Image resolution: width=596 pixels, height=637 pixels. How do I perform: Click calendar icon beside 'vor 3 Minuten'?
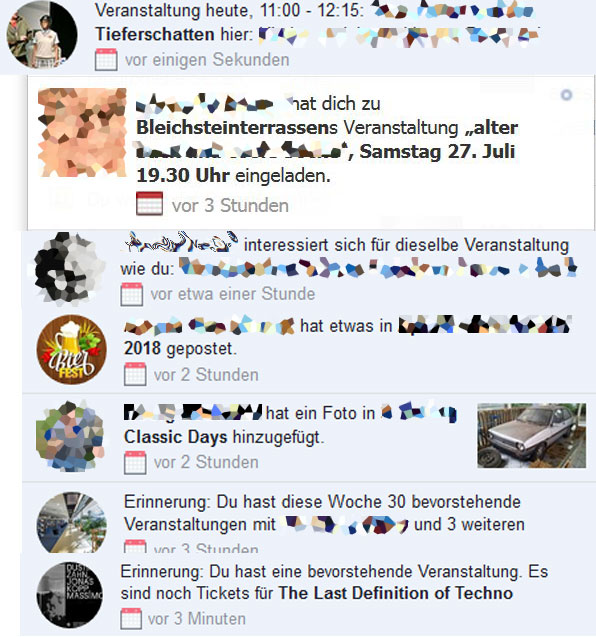(131, 618)
